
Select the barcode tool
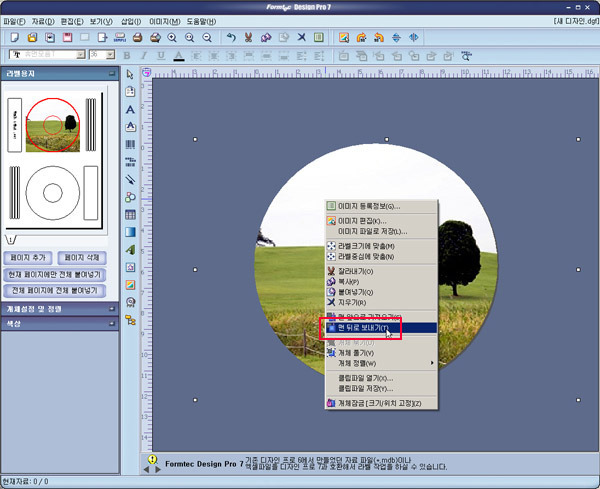pyautogui.click(x=130, y=144)
